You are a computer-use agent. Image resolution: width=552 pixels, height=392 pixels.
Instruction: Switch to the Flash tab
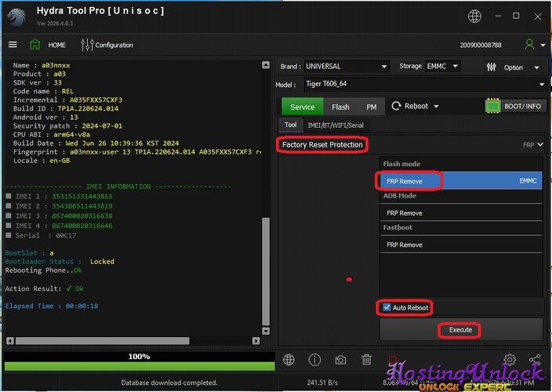[340, 107]
